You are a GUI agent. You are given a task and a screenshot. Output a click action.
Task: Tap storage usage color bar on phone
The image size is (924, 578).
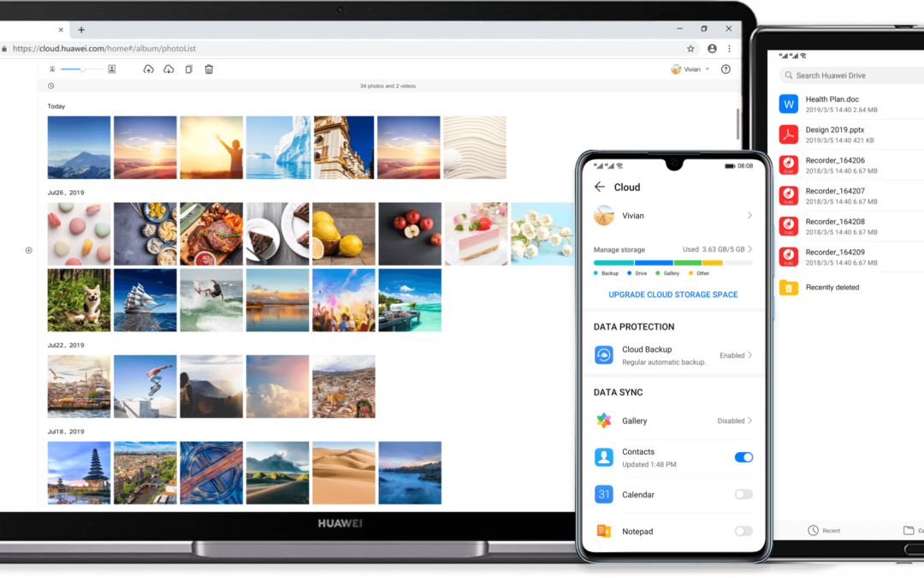point(673,263)
